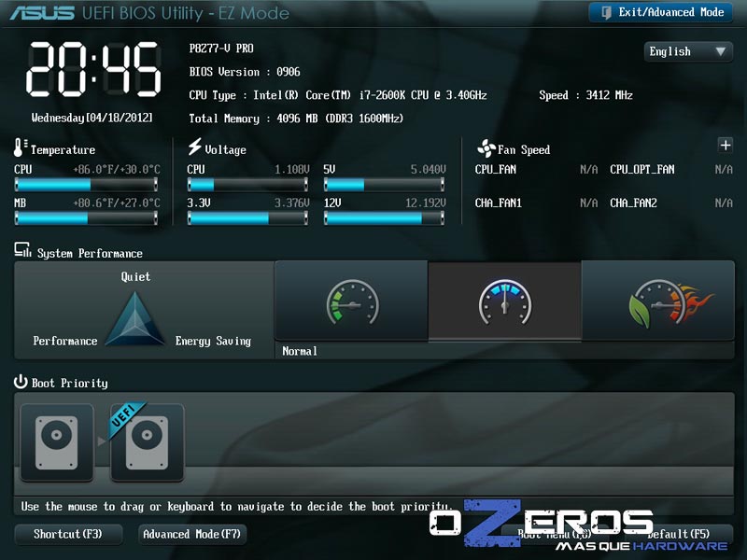Click the CPU temperature bar
Screen dimensions: 747x560
point(86,184)
